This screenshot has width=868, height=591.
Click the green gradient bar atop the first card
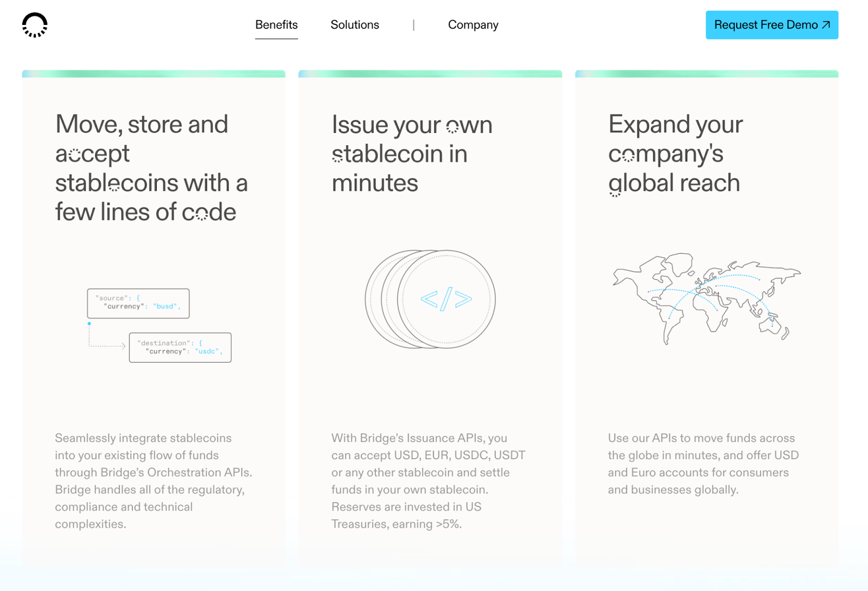[154, 73]
